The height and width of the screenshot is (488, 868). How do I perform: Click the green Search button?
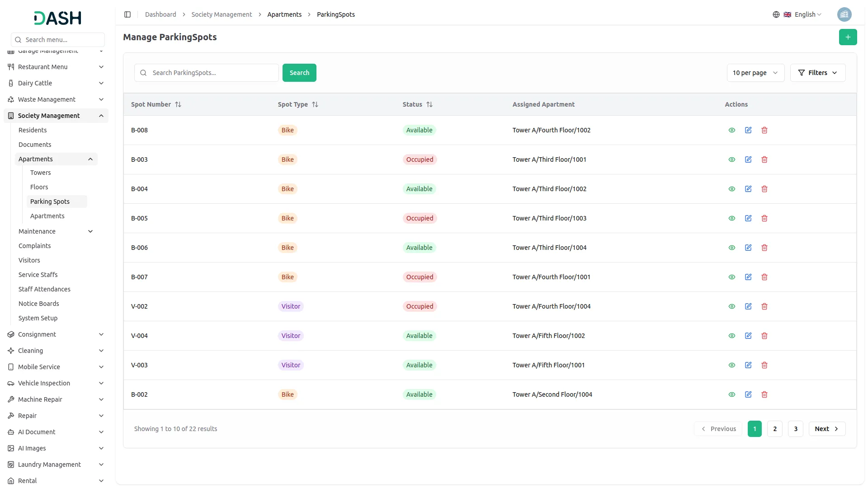pos(299,73)
